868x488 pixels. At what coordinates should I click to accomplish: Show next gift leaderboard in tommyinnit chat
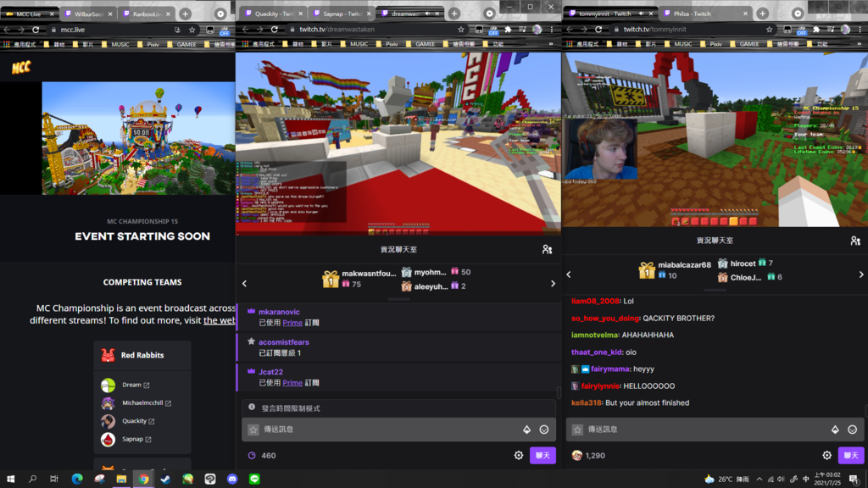coord(861,274)
